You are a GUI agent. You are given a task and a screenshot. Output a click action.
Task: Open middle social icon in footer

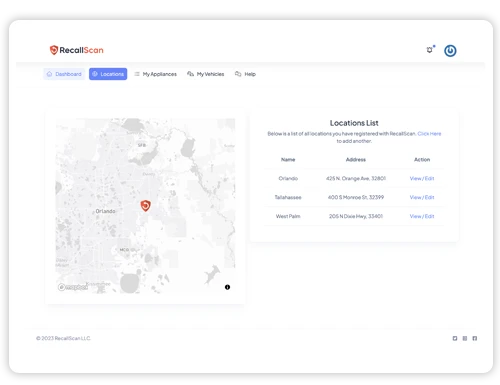[x=465, y=338]
